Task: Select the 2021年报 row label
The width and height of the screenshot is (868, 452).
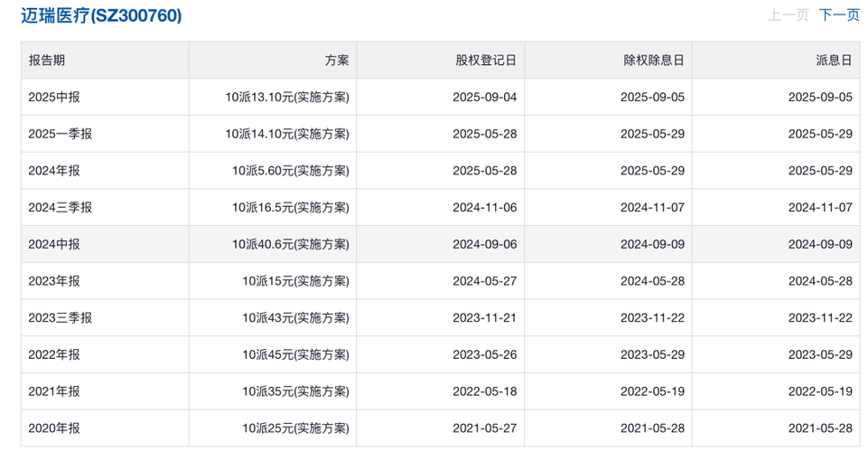Action: (54, 391)
